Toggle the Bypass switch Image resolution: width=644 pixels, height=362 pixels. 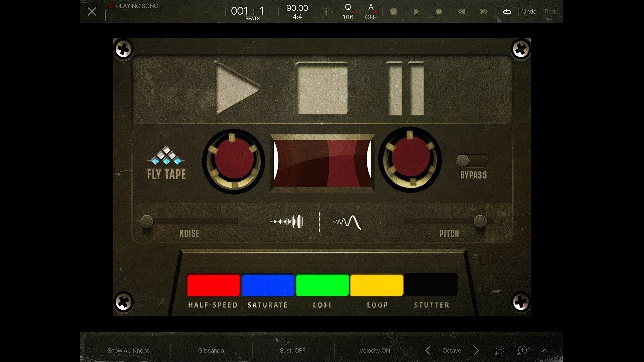click(472, 161)
